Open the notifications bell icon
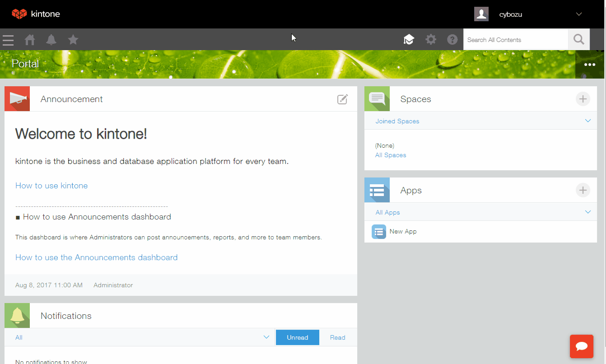 pyautogui.click(x=51, y=40)
